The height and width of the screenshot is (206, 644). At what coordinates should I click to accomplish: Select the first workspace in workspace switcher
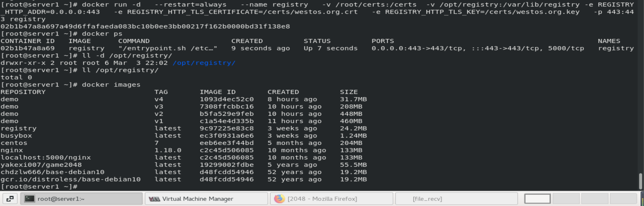(x=537, y=199)
